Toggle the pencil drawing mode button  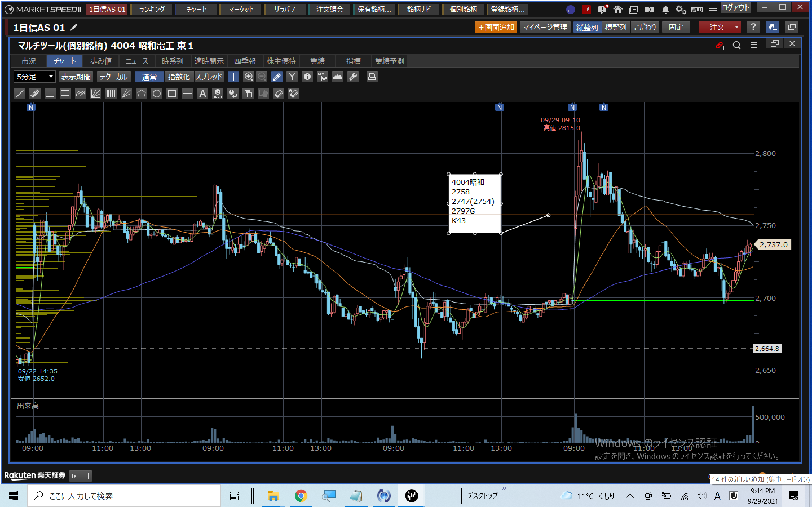tap(277, 77)
